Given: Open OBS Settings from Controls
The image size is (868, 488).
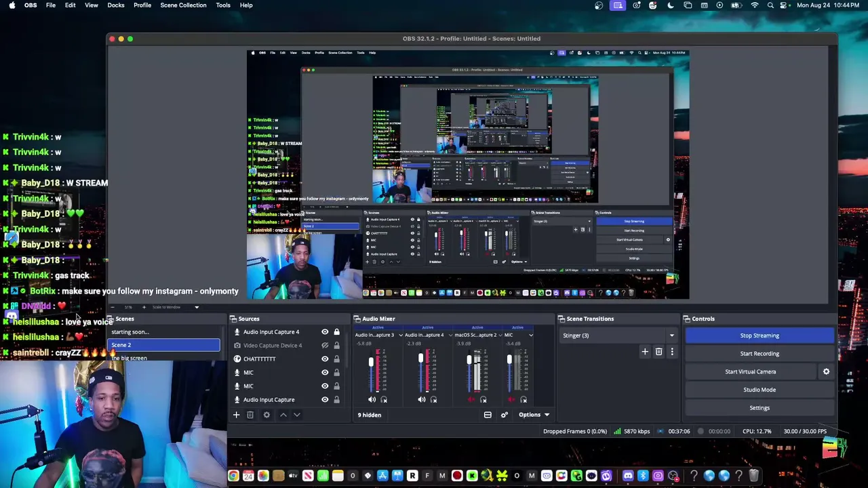Looking at the screenshot, I should click(759, 408).
